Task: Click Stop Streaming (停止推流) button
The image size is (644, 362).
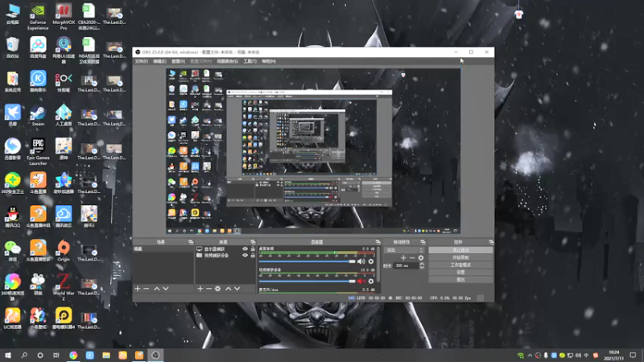Action: (x=460, y=250)
